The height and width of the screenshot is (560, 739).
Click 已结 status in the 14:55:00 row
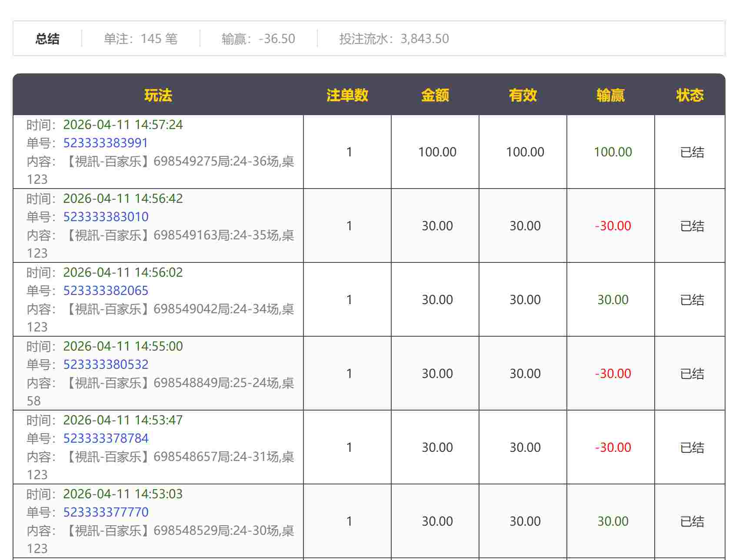[x=692, y=374]
